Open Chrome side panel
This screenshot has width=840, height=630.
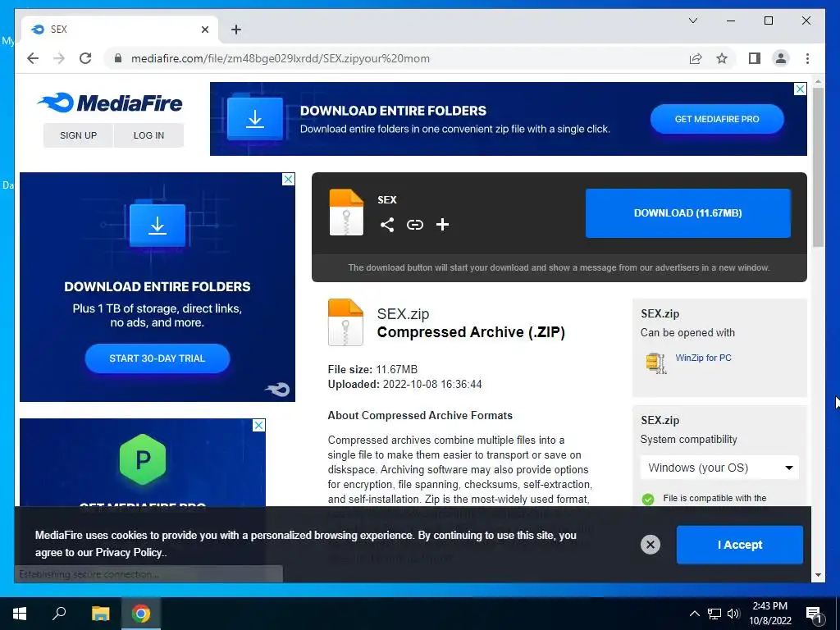(x=755, y=58)
